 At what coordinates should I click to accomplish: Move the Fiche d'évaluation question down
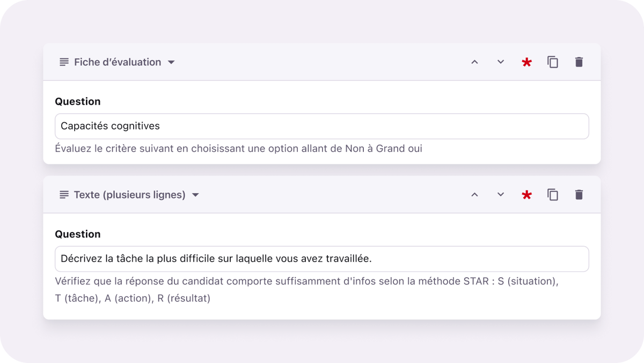point(501,62)
